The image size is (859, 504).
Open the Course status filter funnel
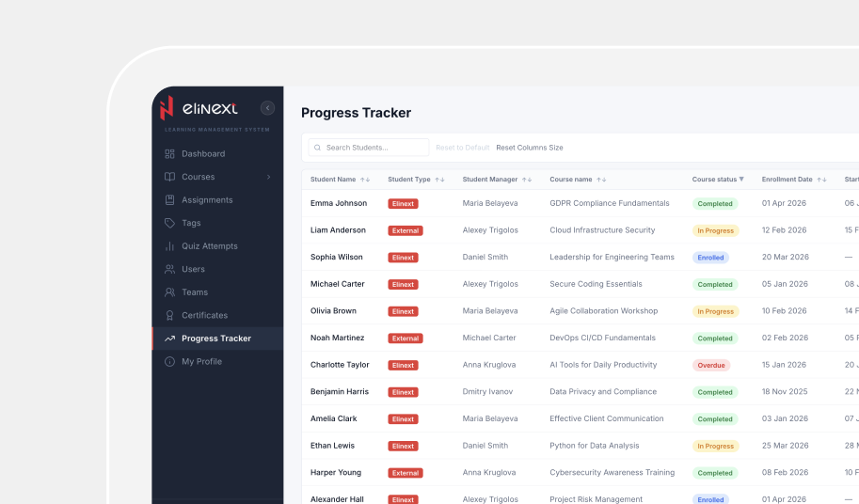(741, 179)
